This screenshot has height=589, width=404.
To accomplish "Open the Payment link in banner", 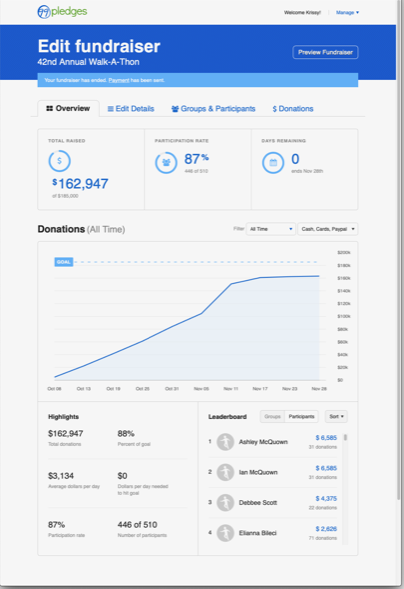I will point(119,80).
